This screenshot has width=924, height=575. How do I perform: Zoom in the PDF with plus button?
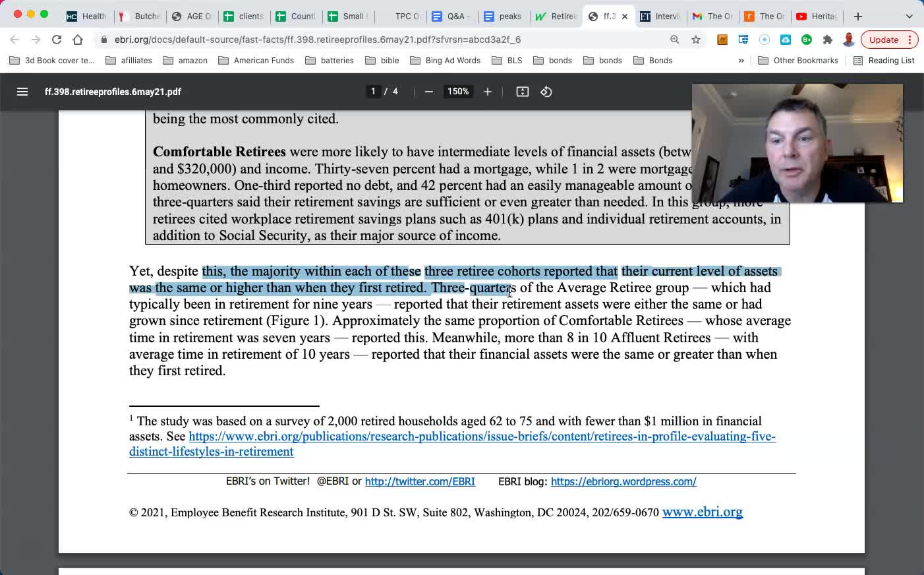(488, 92)
